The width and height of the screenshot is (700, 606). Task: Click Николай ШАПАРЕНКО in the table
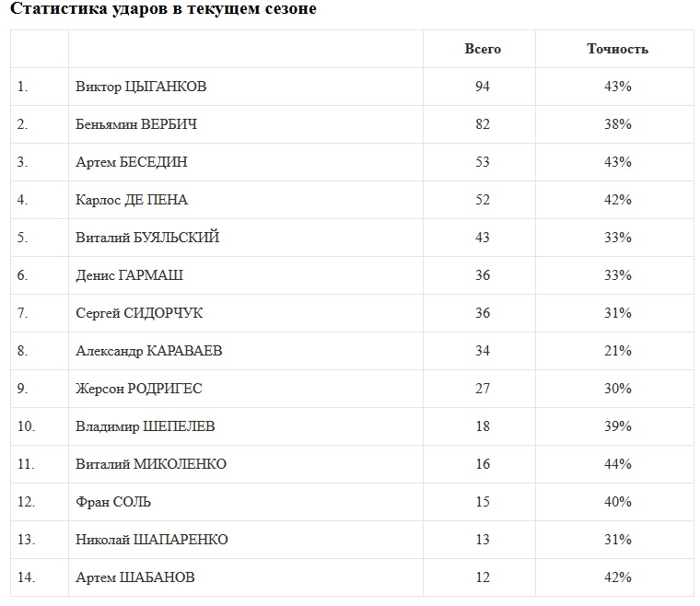click(x=152, y=540)
